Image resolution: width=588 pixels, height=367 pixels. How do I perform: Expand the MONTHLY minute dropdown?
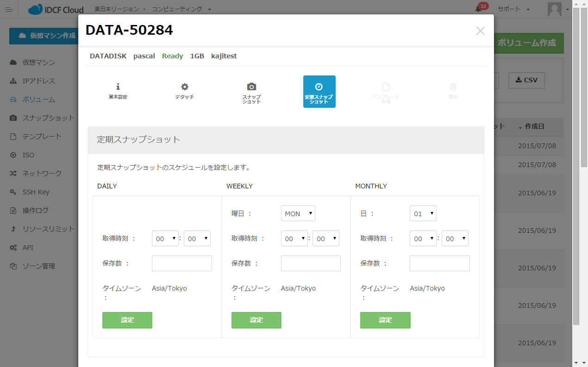[x=455, y=238]
